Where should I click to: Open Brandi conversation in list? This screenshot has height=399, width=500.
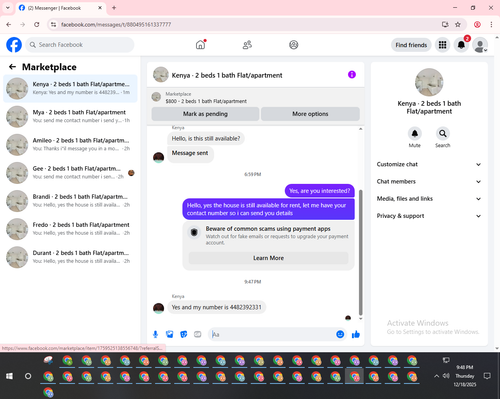pos(70,201)
